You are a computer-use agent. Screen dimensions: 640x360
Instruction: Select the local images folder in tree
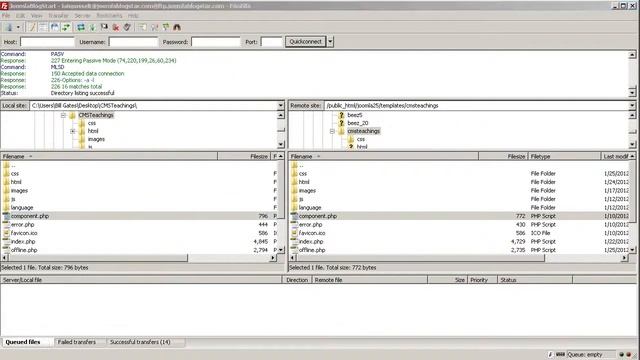[96, 139]
